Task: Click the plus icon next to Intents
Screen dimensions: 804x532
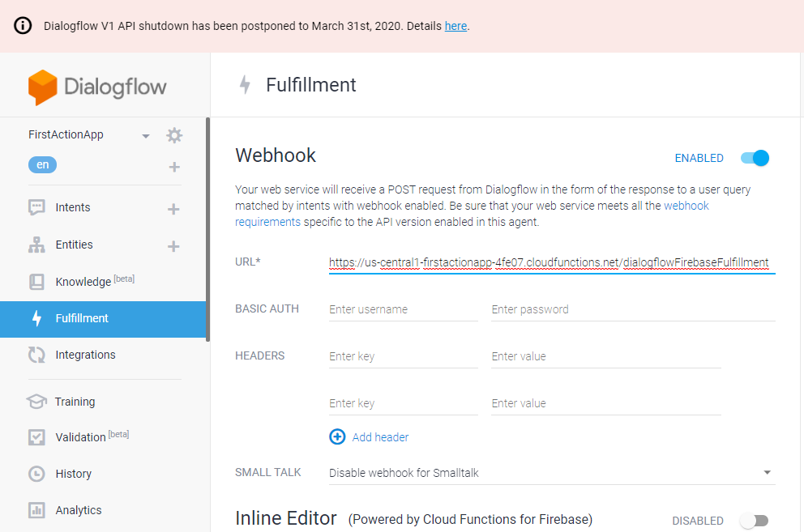Action: point(173,209)
